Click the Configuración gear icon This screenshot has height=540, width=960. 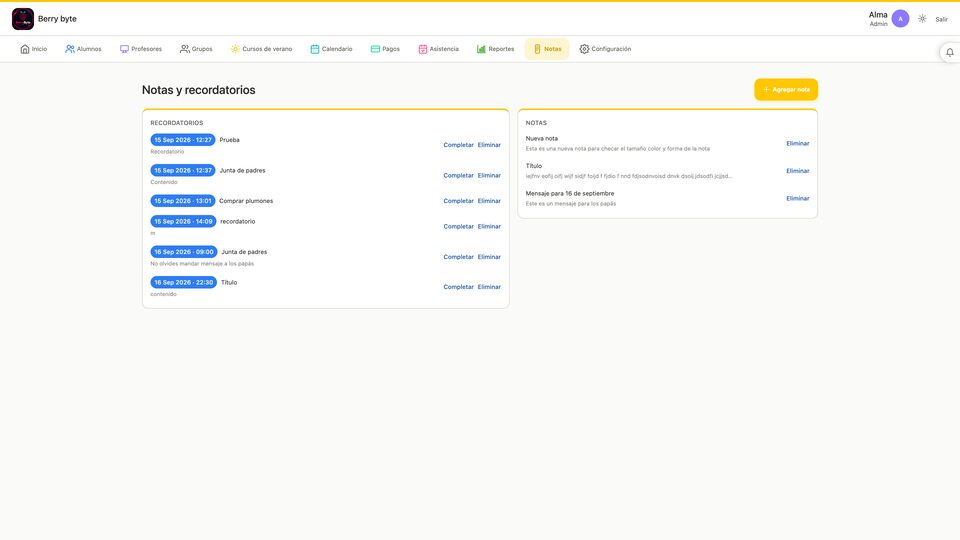click(584, 49)
